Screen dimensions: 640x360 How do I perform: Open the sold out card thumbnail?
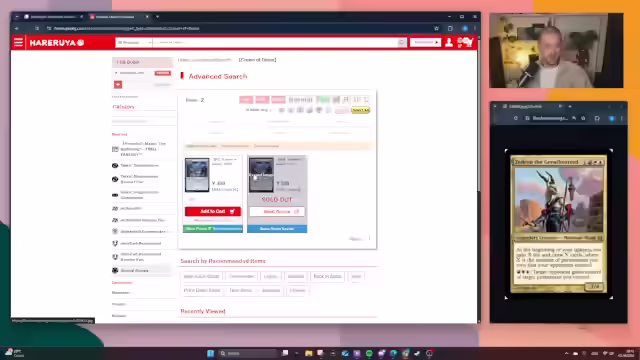coord(261,175)
